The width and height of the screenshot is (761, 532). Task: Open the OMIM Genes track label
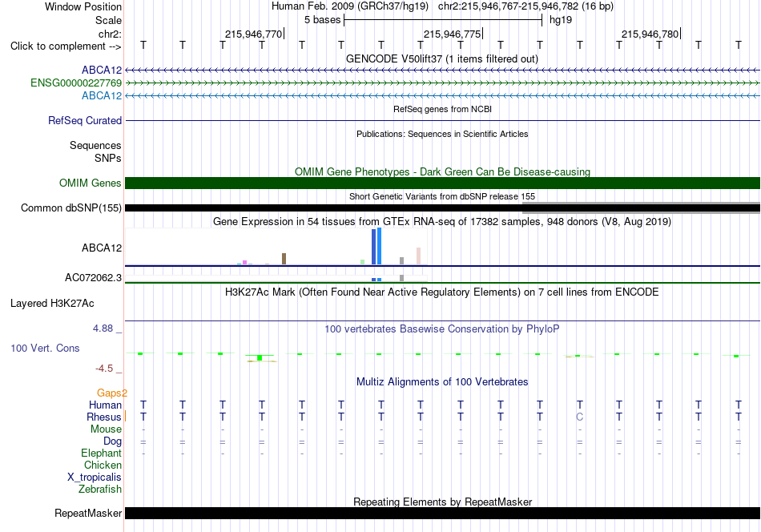pyautogui.click(x=91, y=183)
